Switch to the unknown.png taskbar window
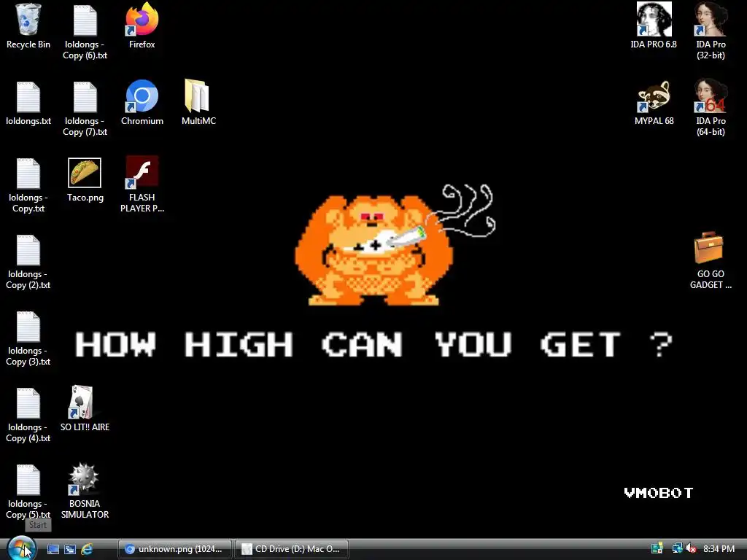This screenshot has height=560, width=747. pyautogui.click(x=175, y=549)
